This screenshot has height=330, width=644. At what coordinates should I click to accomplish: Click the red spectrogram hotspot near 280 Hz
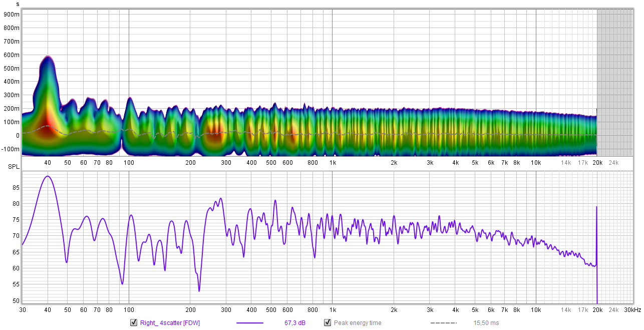[x=215, y=131]
